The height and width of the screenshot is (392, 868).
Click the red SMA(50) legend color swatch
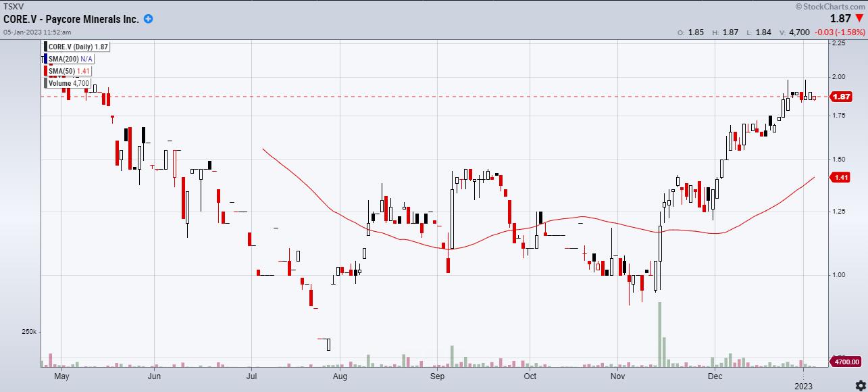[x=46, y=71]
